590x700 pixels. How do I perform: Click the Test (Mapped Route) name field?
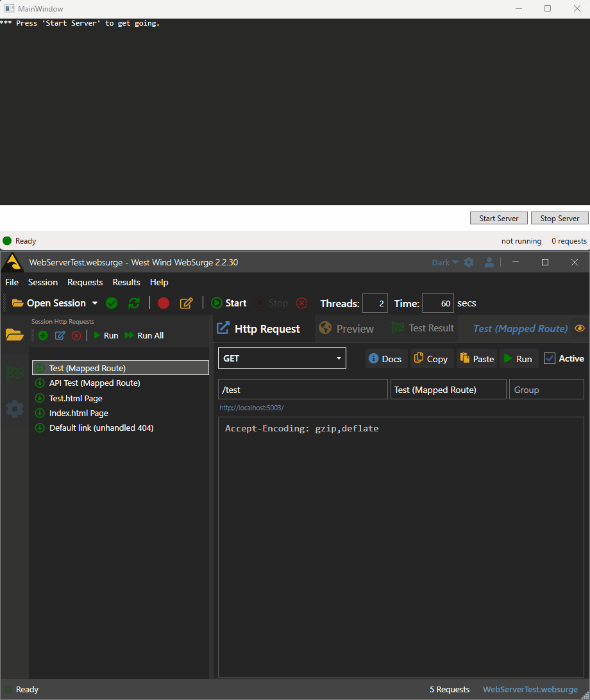point(448,389)
